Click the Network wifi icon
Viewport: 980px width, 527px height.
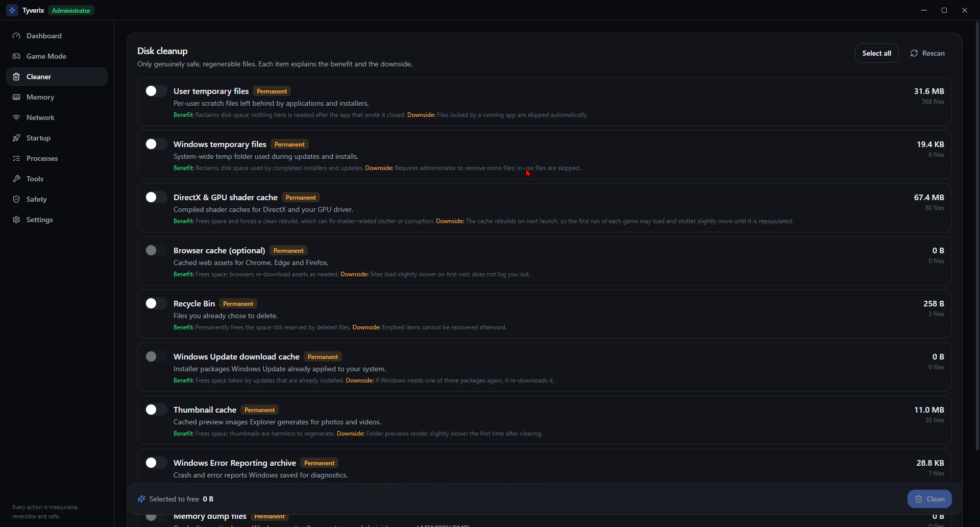click(16, 117)
